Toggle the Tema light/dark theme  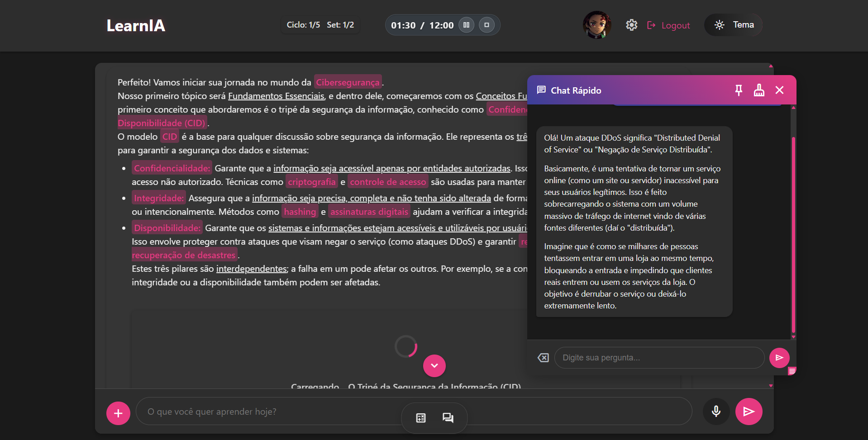(x=733, y=25)
